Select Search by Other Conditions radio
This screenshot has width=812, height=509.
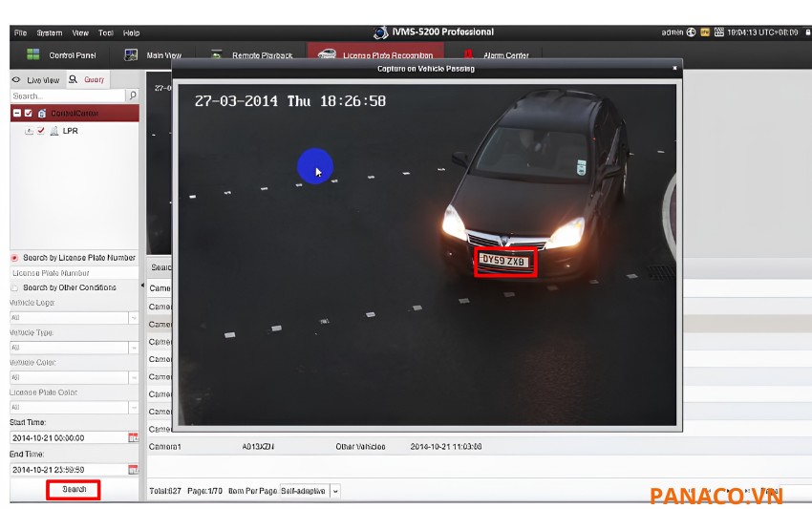[x=14, y=287]
